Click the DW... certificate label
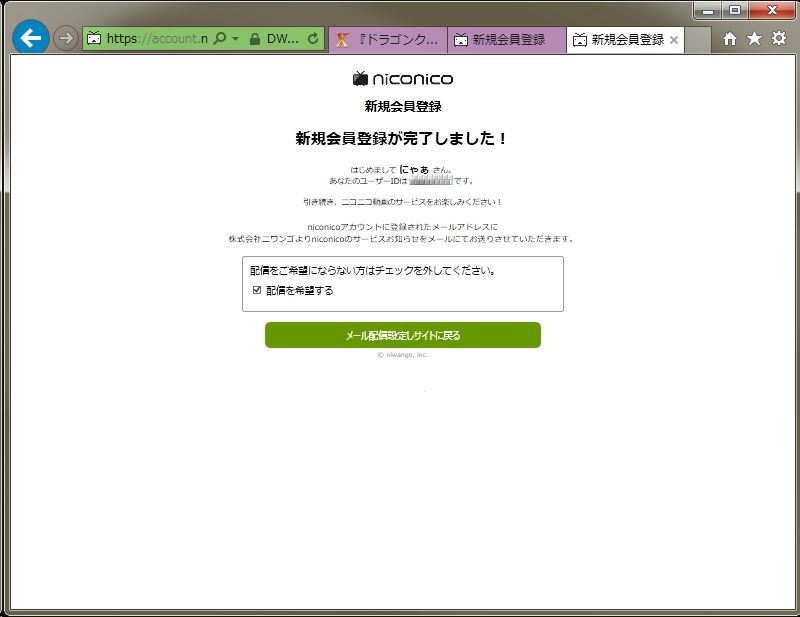The image size is (800, 617). 283,39
